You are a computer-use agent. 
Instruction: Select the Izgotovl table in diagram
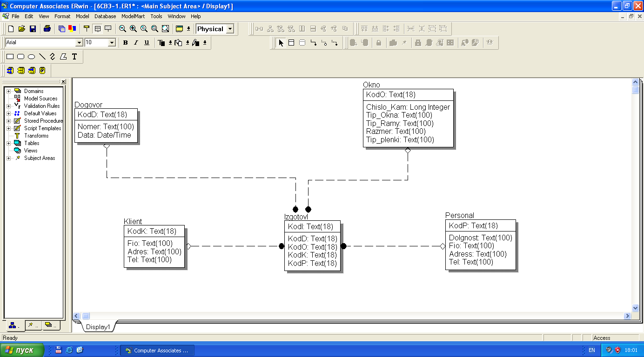click(x=312, y=245)
